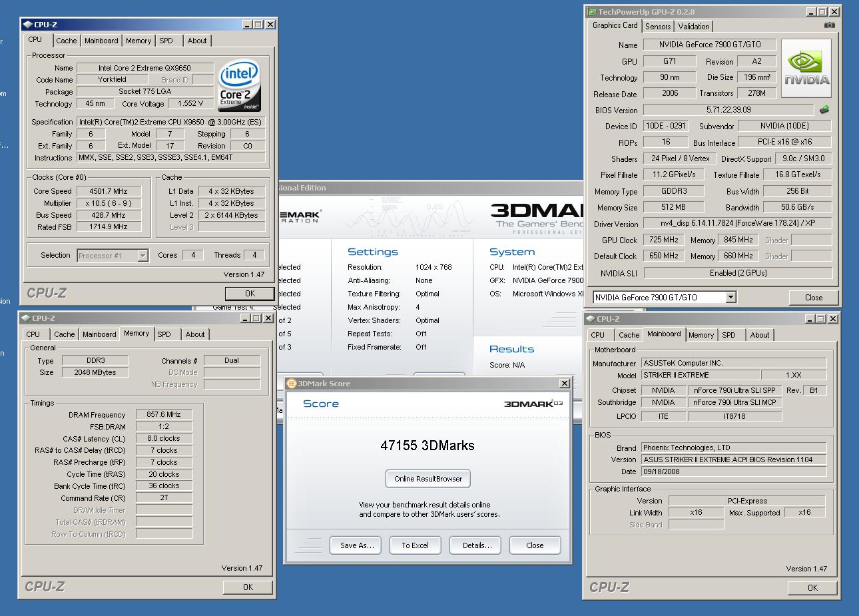Click the NVIDIA logo in GPU-Z
Viewport: 859px width, 616px height.
click(x=806, y=67)
